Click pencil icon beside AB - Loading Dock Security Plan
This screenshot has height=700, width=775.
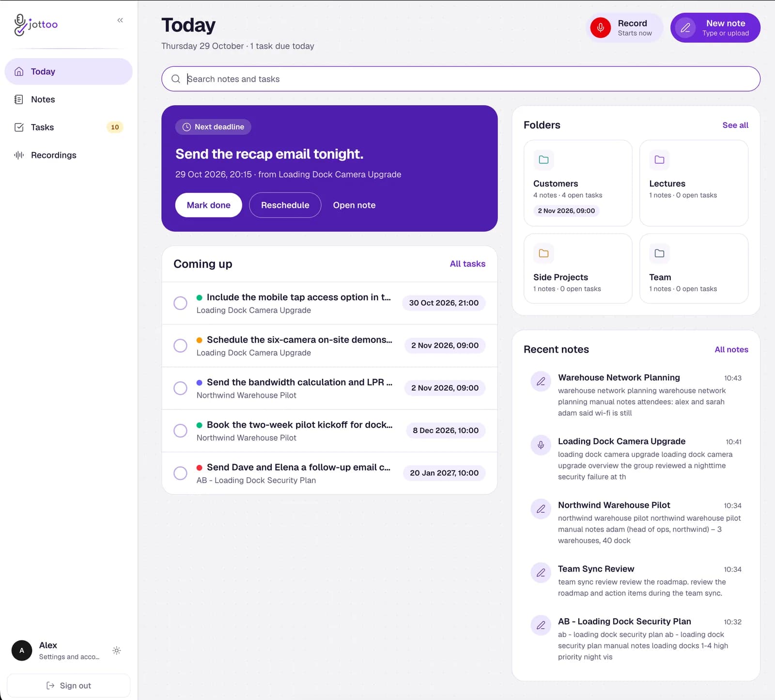coord(541,625)
